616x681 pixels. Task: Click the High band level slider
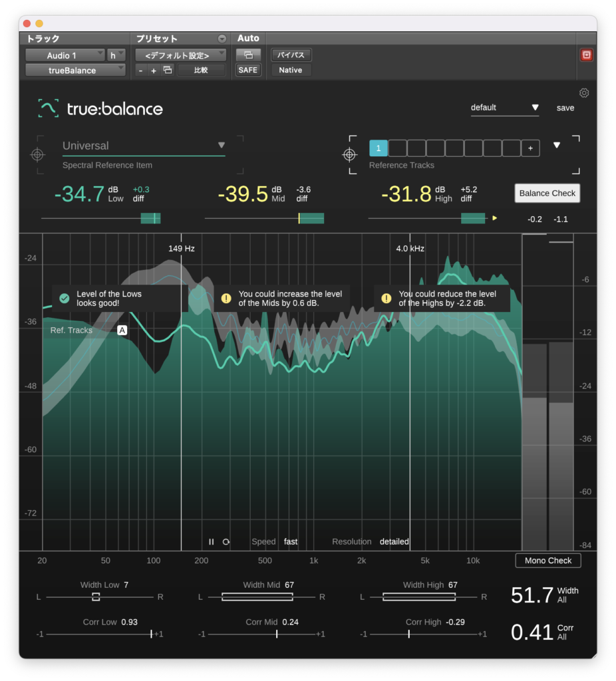pyautogui.click(x=428, y=218)
